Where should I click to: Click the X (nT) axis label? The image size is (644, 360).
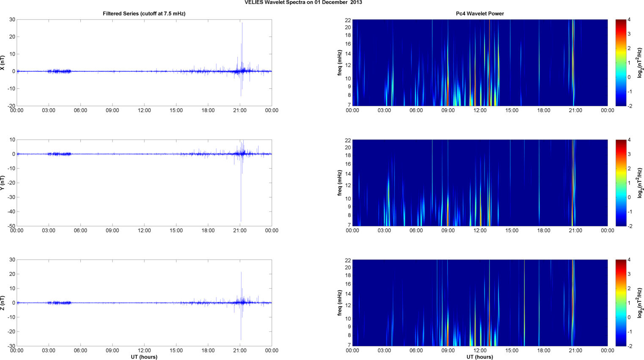(x=3, y=63)
